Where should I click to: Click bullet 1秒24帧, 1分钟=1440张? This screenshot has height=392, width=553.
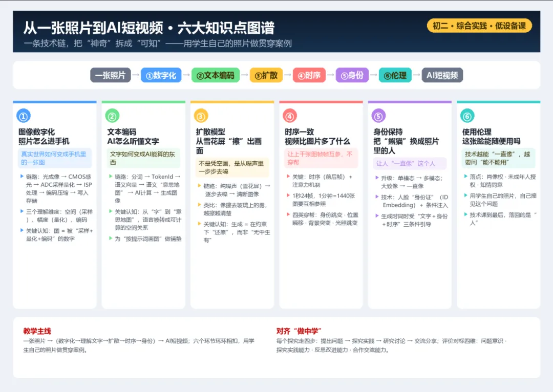coord(324,200)
